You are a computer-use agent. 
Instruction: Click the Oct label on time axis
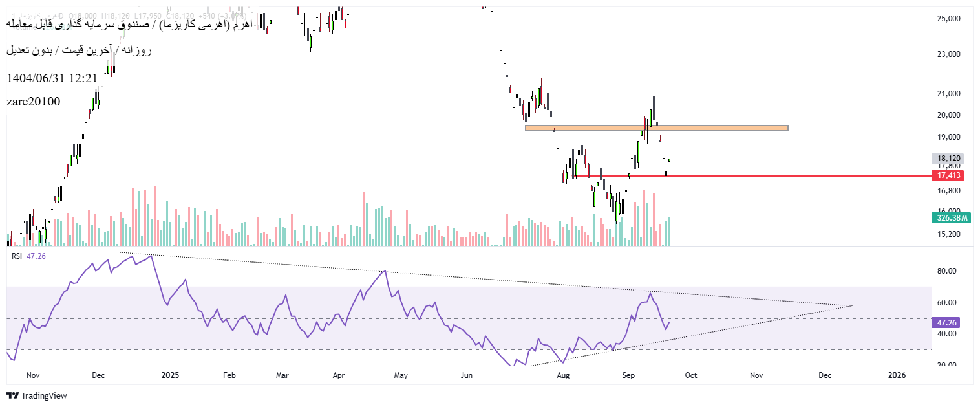(x=691, y=375)
